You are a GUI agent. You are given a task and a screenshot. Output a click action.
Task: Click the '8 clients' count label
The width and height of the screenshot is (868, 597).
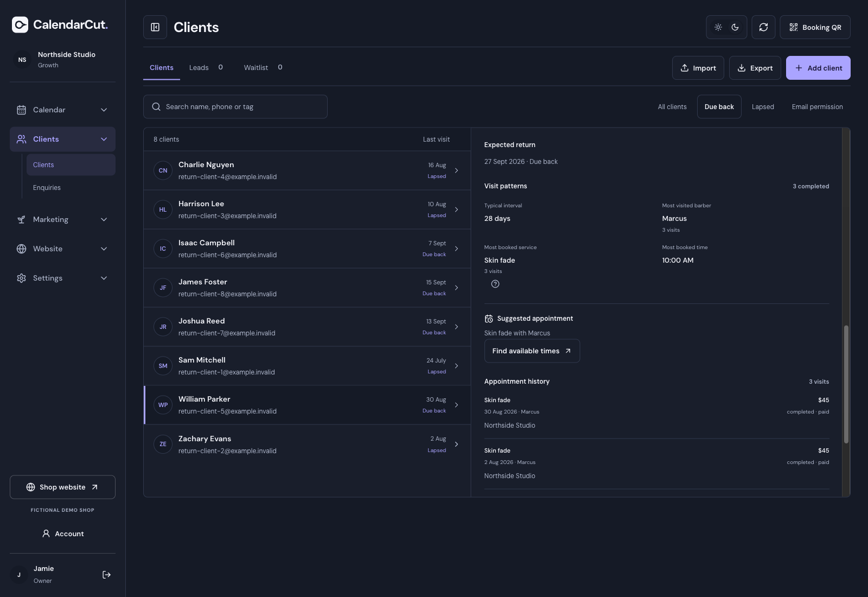tap(166, 139)
